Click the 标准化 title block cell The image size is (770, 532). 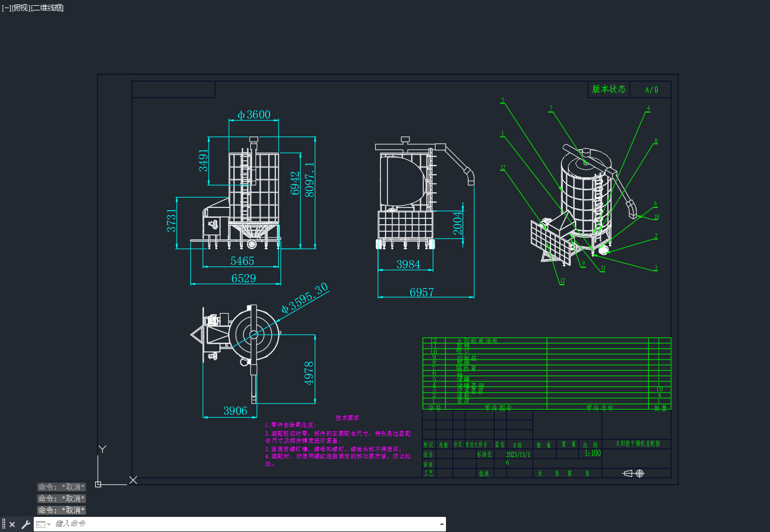pos(484,455)
